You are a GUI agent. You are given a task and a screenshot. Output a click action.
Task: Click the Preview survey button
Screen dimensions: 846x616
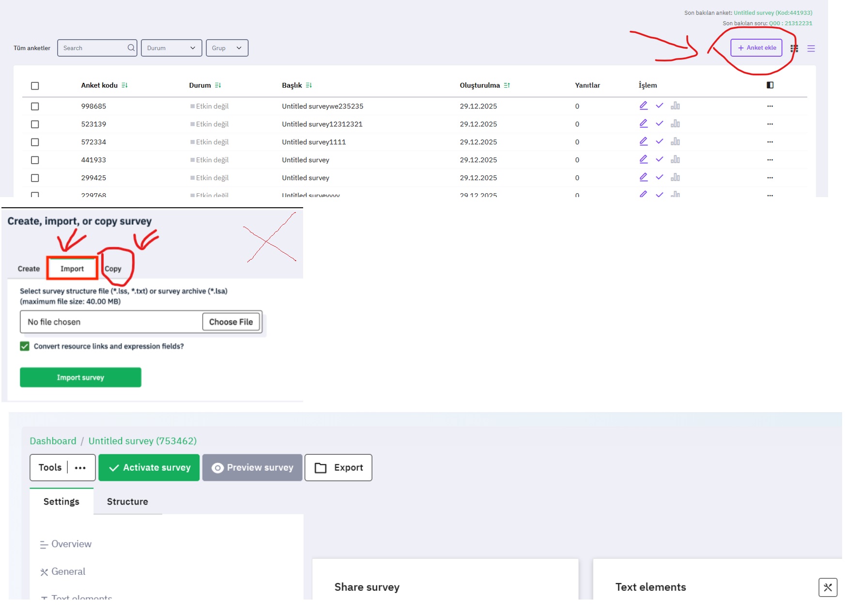click(252, 468)
